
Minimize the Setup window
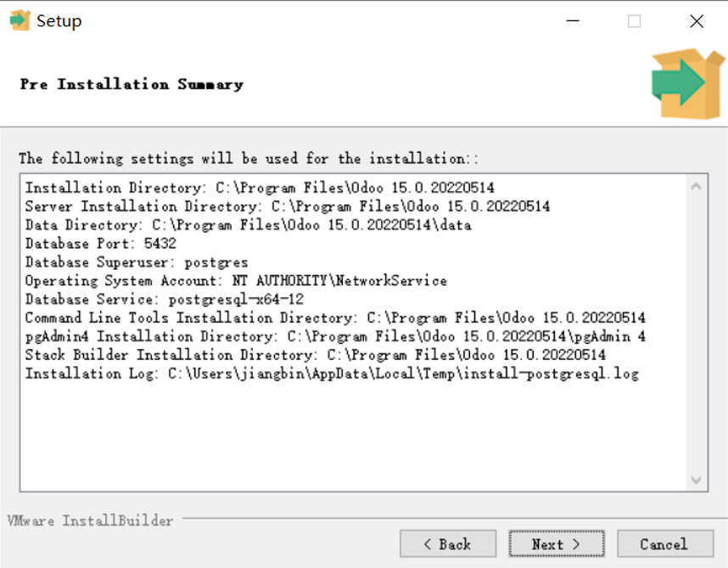point(573,21)
